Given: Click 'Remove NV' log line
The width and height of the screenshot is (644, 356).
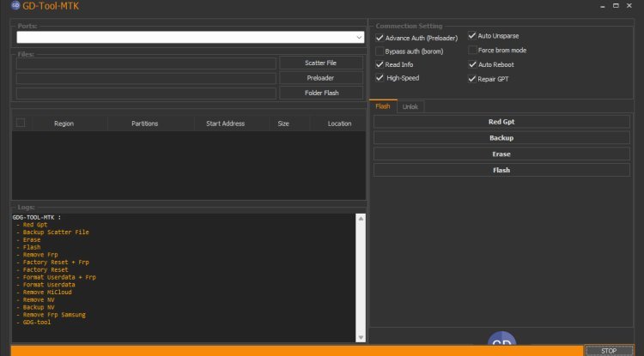Looking at the screenshot, I should pos(39,299).
